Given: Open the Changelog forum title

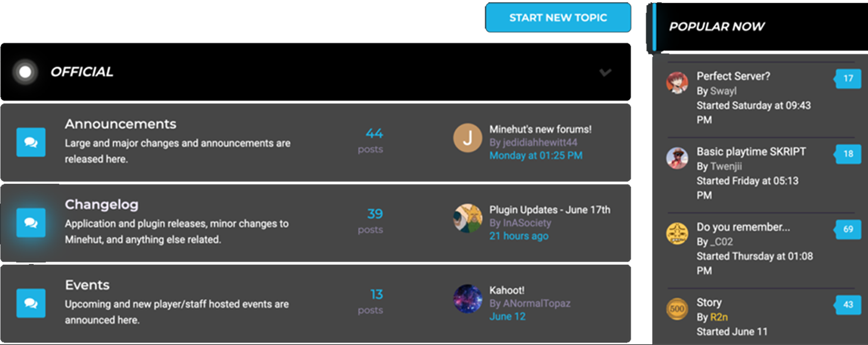Looking at the screenshot, I should pyautogui.click(x=102, y=205).
